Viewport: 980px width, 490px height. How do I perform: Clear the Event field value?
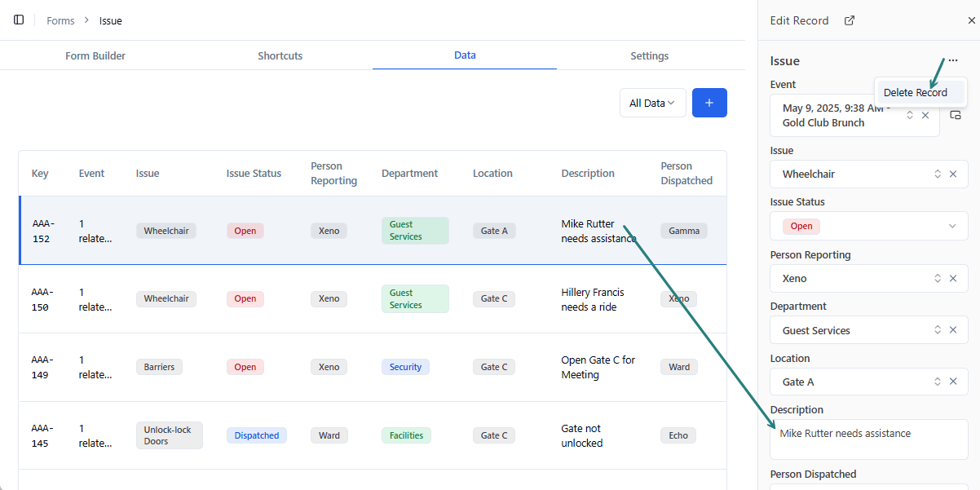coord(925,116)
